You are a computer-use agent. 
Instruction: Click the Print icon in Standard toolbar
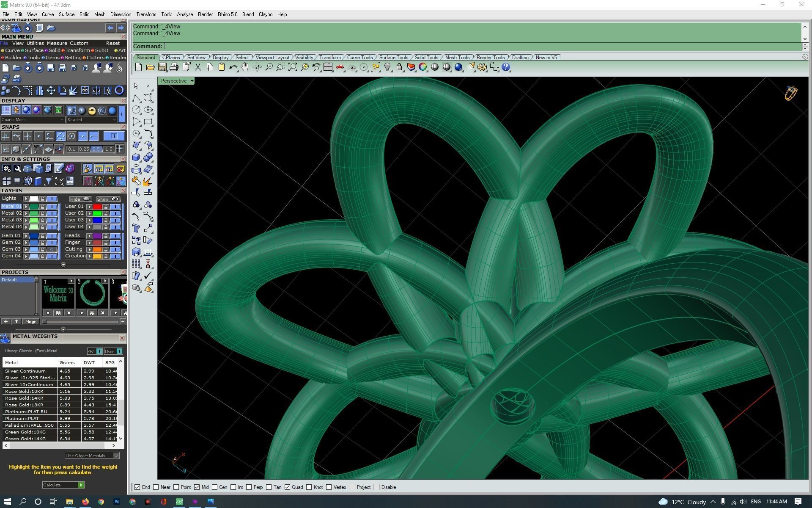tap(174, 67)
